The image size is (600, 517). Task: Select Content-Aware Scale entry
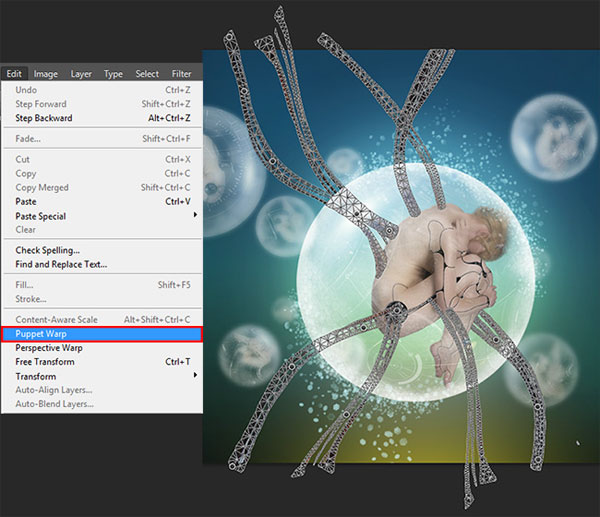102,320
